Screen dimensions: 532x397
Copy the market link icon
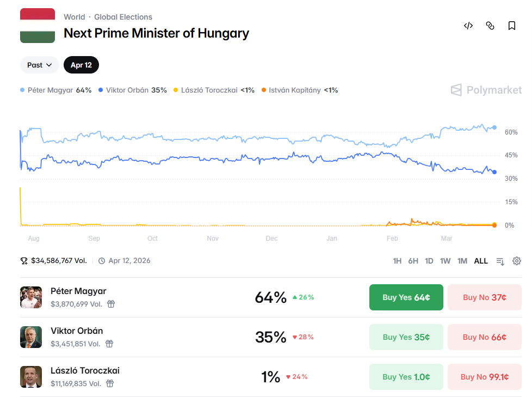[490, 26]
